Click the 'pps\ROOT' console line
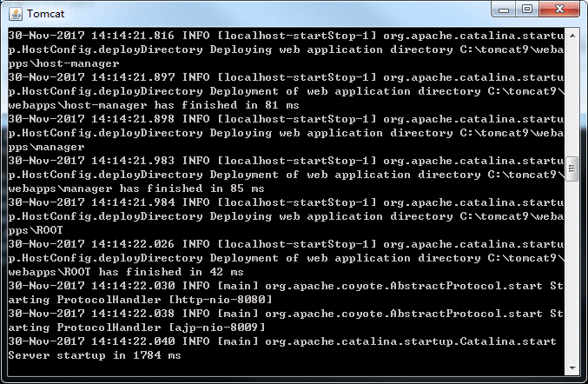 36,230
